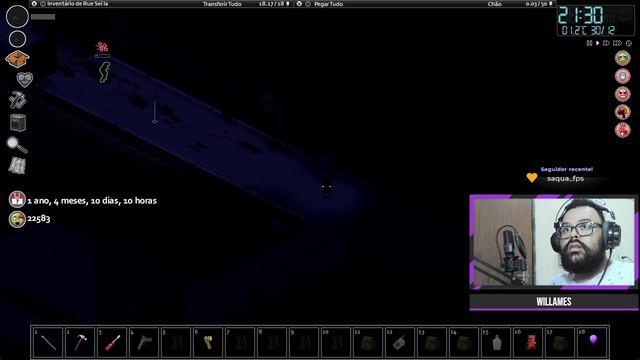This screenshot has width=640, height=360.
Task: Click the fourth brown moodle icon
Action: tap(622, 112)
